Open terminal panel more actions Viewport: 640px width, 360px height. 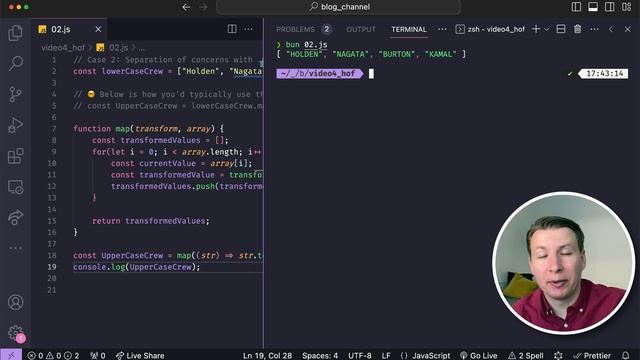(x=594, y=29)
